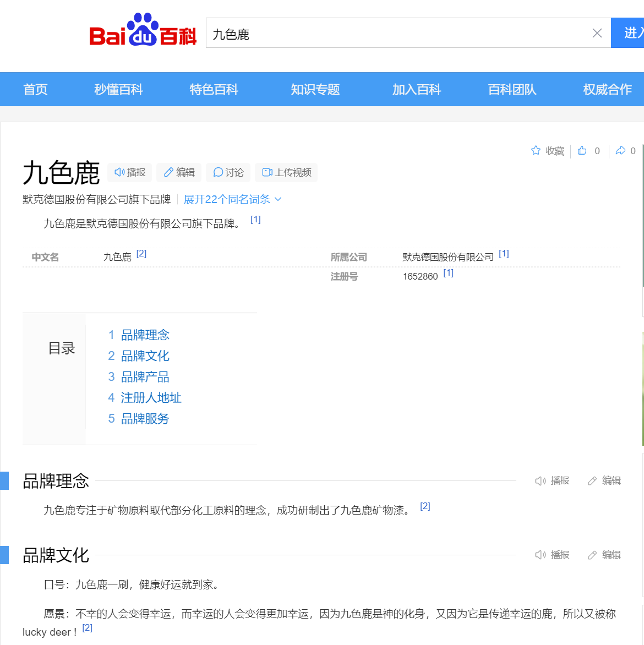Click the slogan line 口号：九色鹿一刷
The image size is (644, 645).
pyautogui.click(x=131, y=584)
